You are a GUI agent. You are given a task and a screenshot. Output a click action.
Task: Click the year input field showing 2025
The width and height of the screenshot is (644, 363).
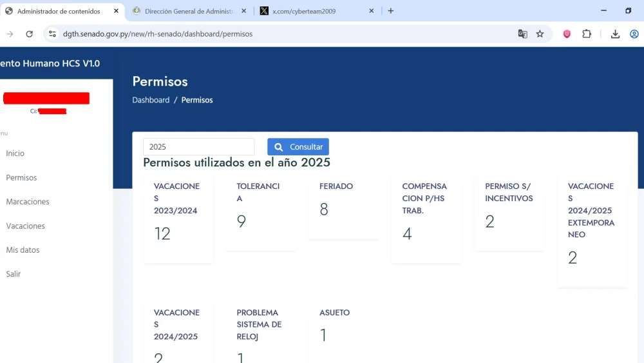click(198, 147)
